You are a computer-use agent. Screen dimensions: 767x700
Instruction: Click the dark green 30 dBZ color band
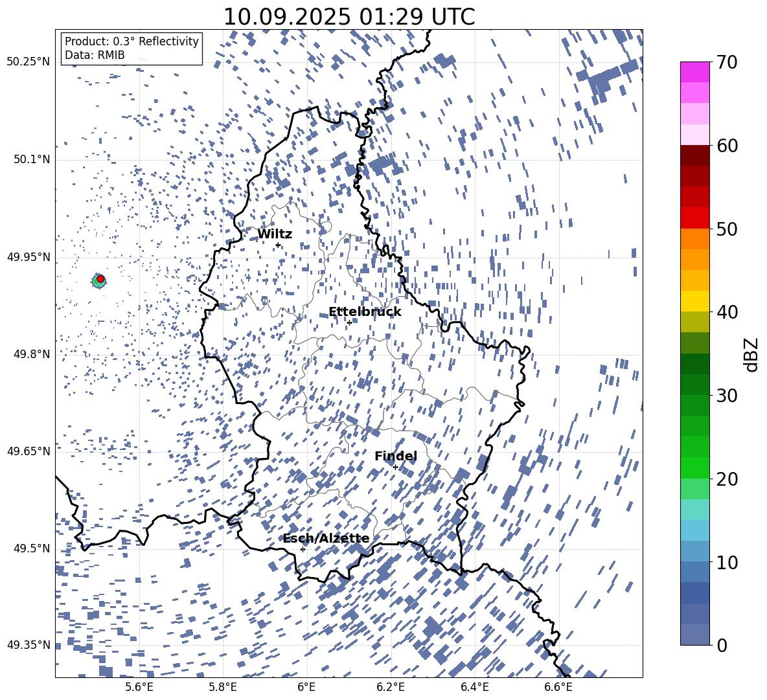[x=694, y=385]
